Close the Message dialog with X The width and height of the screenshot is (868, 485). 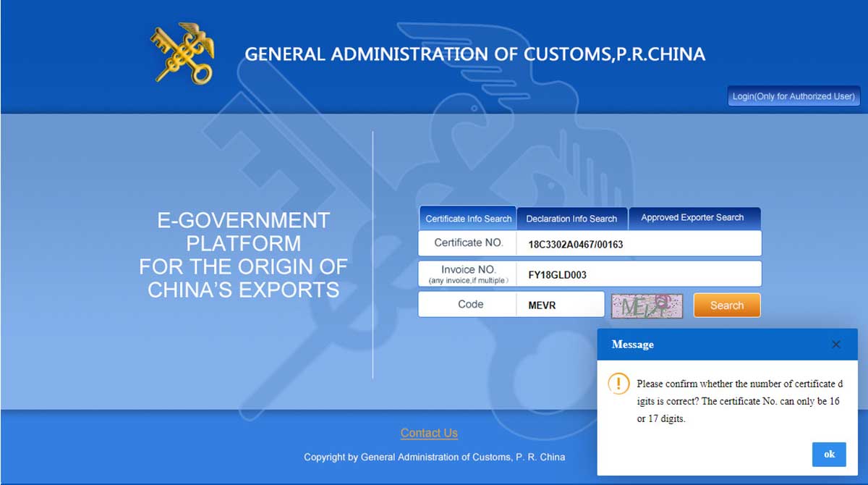click(x=836, y=345)
